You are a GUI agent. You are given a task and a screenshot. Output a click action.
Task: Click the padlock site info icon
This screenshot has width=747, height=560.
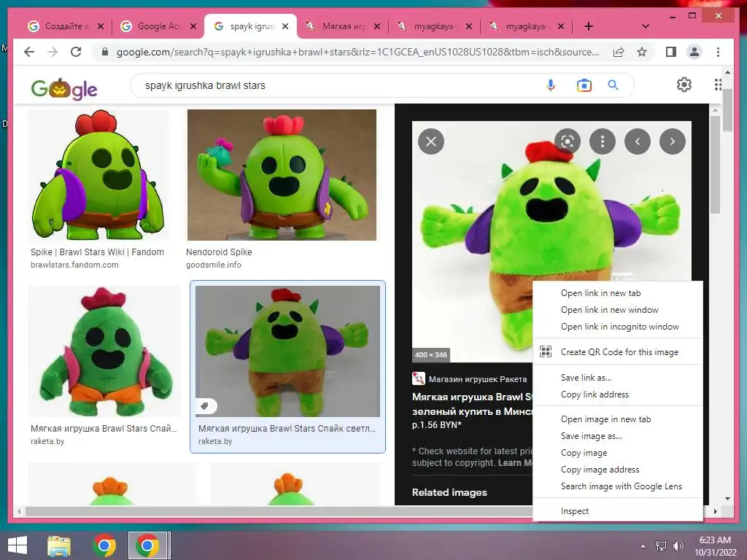tap(105, 52)
